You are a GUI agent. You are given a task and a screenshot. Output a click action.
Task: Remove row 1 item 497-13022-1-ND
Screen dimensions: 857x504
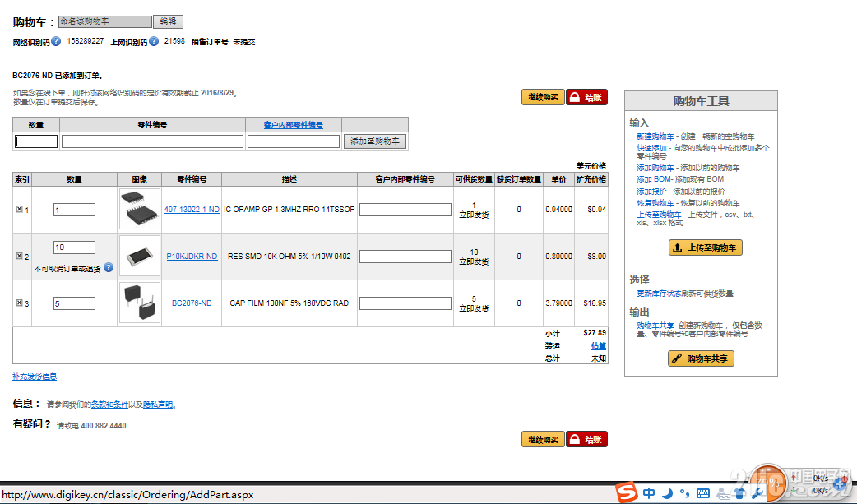tap(19, 209)
